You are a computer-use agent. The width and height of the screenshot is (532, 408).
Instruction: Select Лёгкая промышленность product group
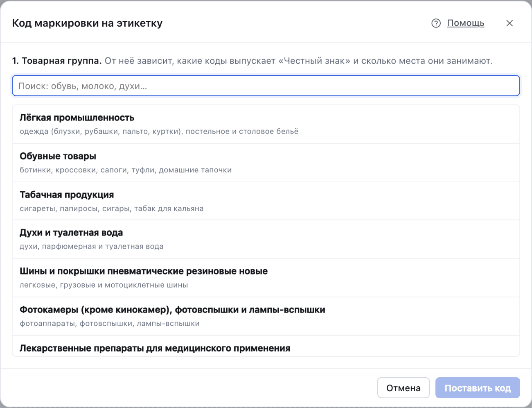266,124
